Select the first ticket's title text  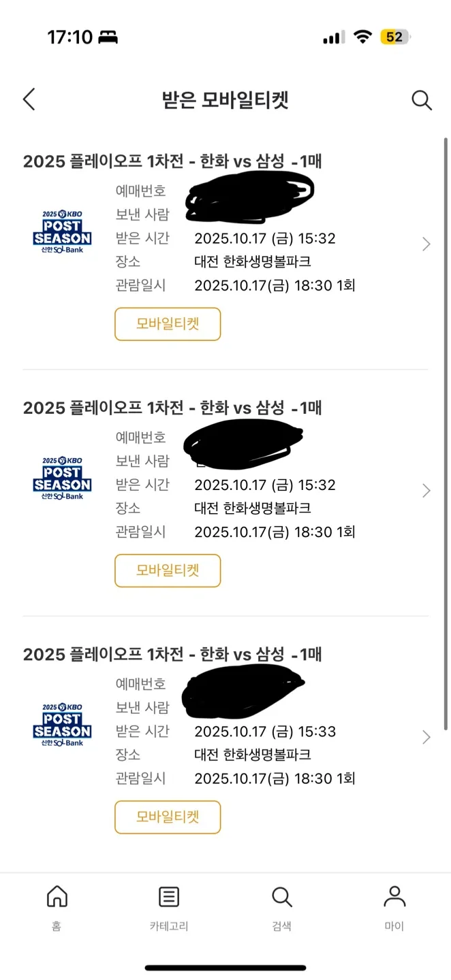tap(172, 161)
